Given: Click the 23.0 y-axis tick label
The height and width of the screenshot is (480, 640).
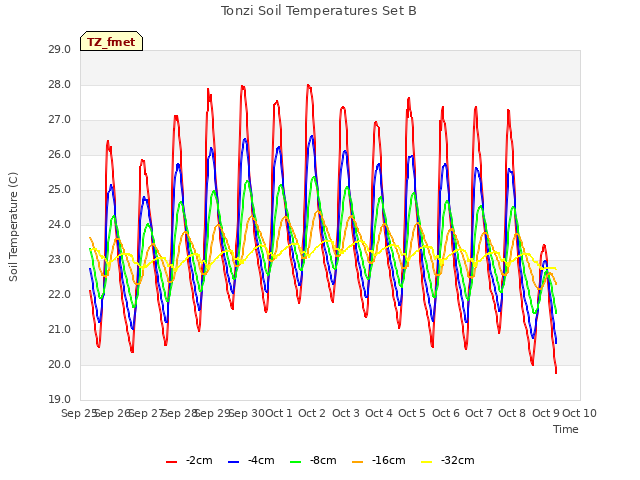Looking at the screenshot, I should click(x=60, y=260).
